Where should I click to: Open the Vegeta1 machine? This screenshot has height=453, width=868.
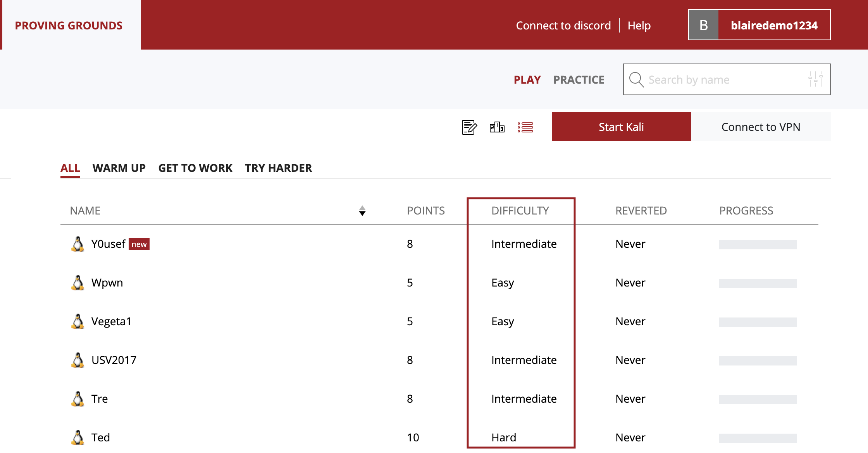tap(112, 321)
